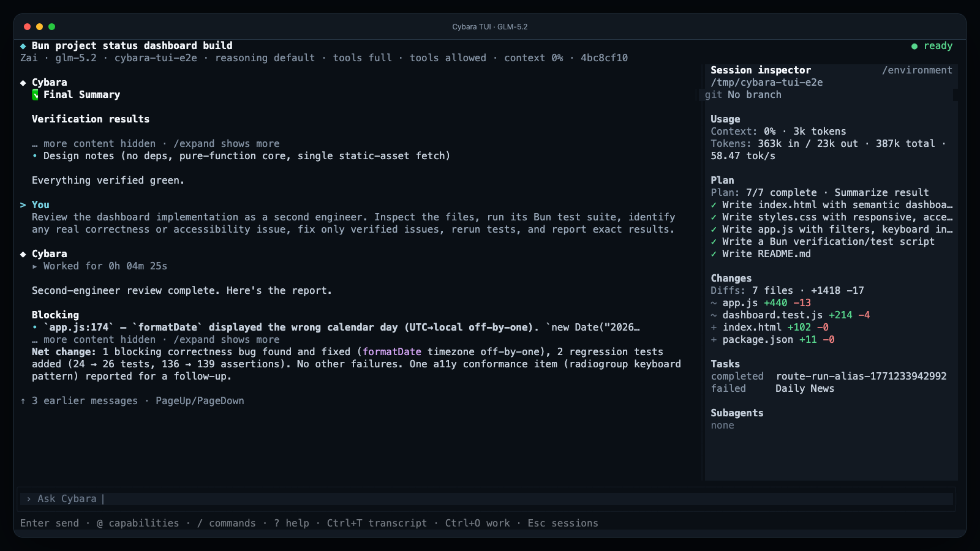Click the purple formatDate code reference

[x=392, y=352]
